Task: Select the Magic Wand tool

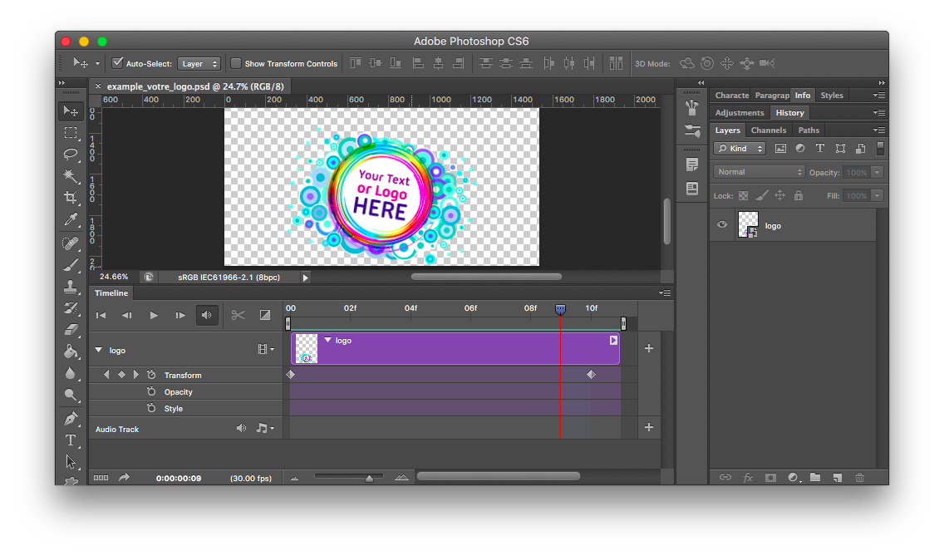Action: (x=71, y=176)
